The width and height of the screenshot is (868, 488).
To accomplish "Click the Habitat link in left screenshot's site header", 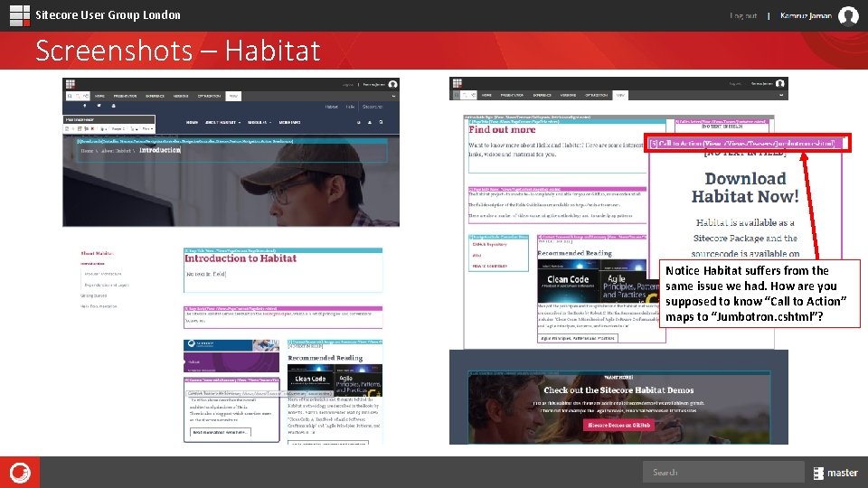I will [x=332, y=107].
